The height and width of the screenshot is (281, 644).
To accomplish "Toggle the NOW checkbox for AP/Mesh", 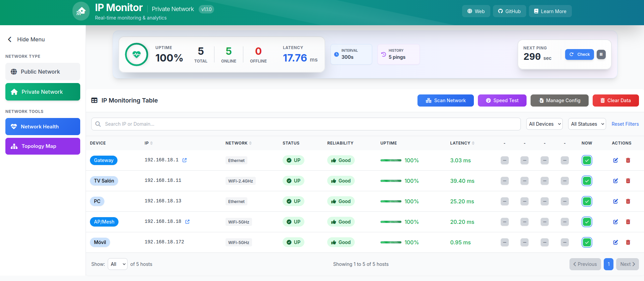I will pos(587,222).
